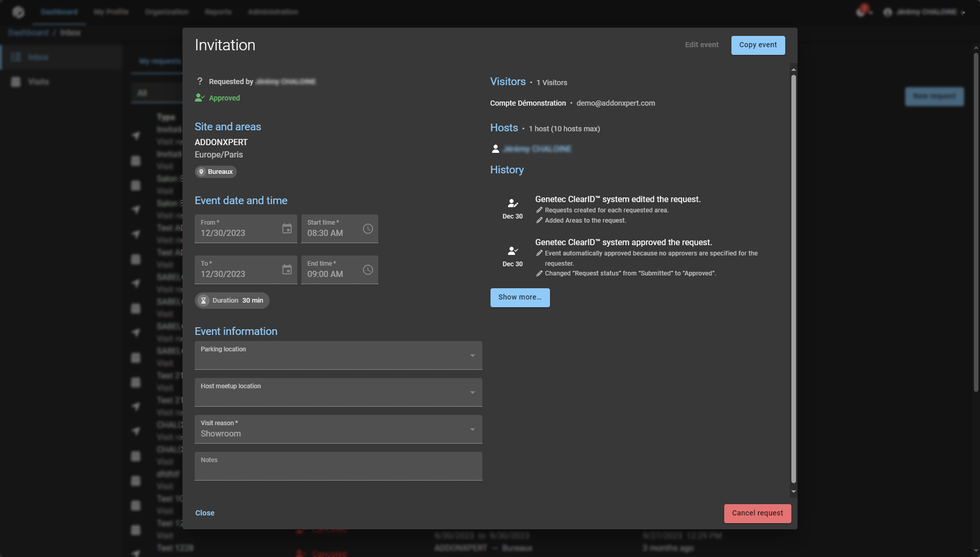
Task: Close the Invitation dialog
Action: [205, 513]
